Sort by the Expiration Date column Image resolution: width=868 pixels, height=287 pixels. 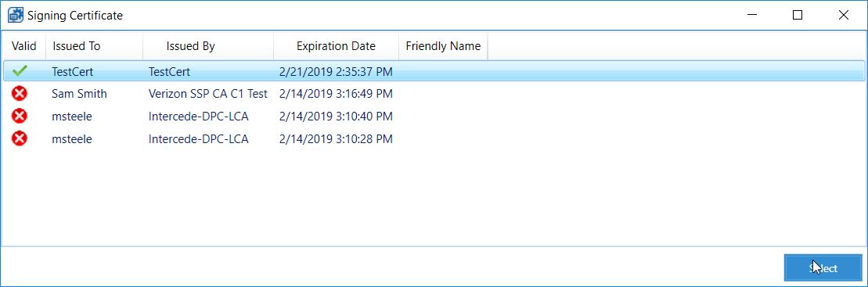[x=336, y=46]
